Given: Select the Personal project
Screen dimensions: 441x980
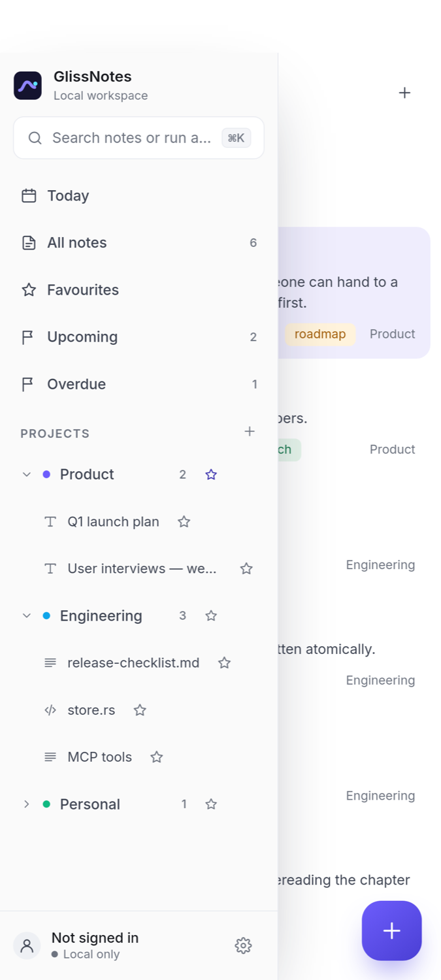Looking at the screenshot, I should [x=90, y=804].
